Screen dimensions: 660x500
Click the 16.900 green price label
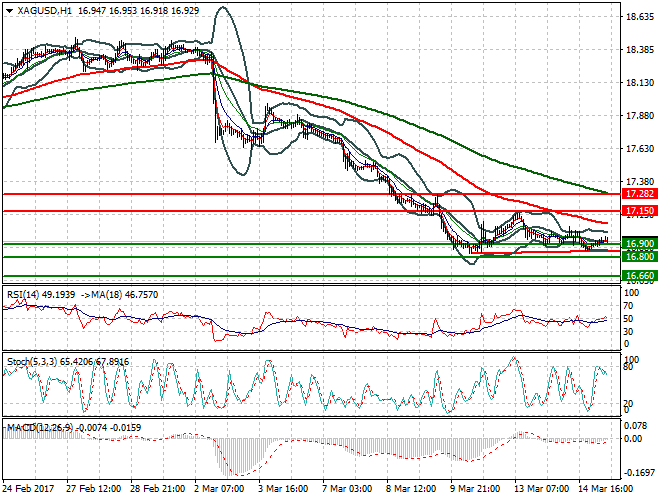coord(639,244)
